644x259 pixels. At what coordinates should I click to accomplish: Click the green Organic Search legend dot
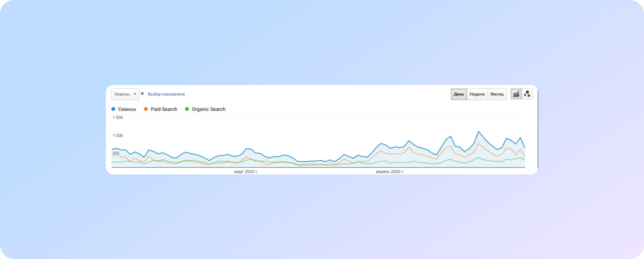point(187,109)
